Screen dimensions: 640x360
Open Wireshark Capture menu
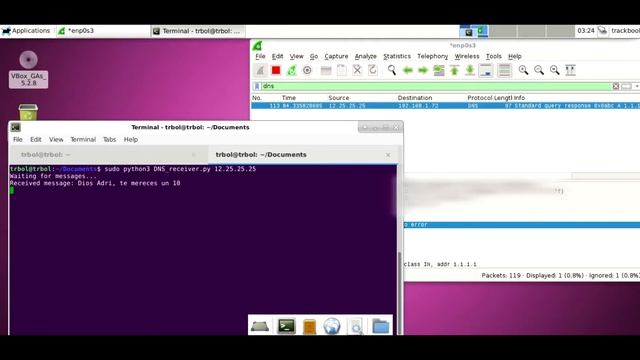click(x=336, y=56)
